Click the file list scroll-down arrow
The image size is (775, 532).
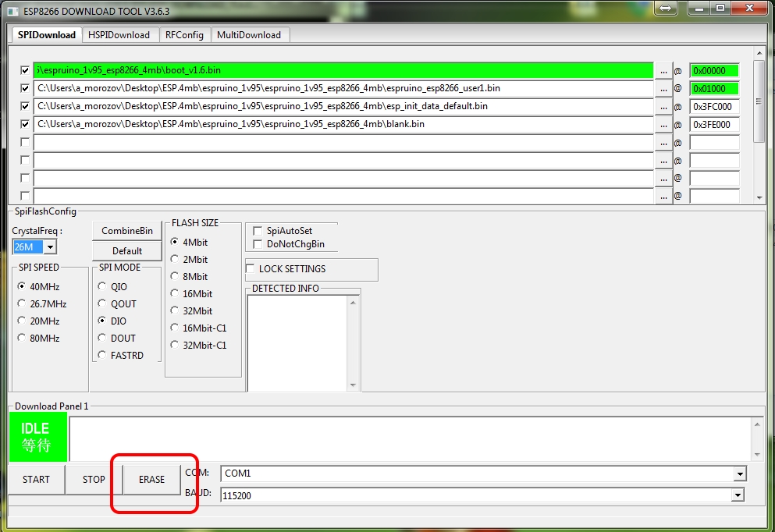(x=759, y=197)
